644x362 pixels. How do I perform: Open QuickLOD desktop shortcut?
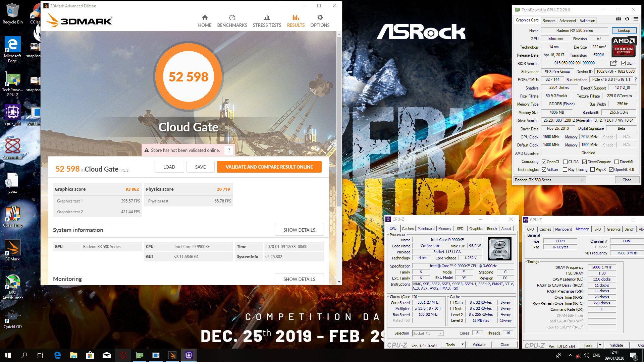tap(13, 319)
